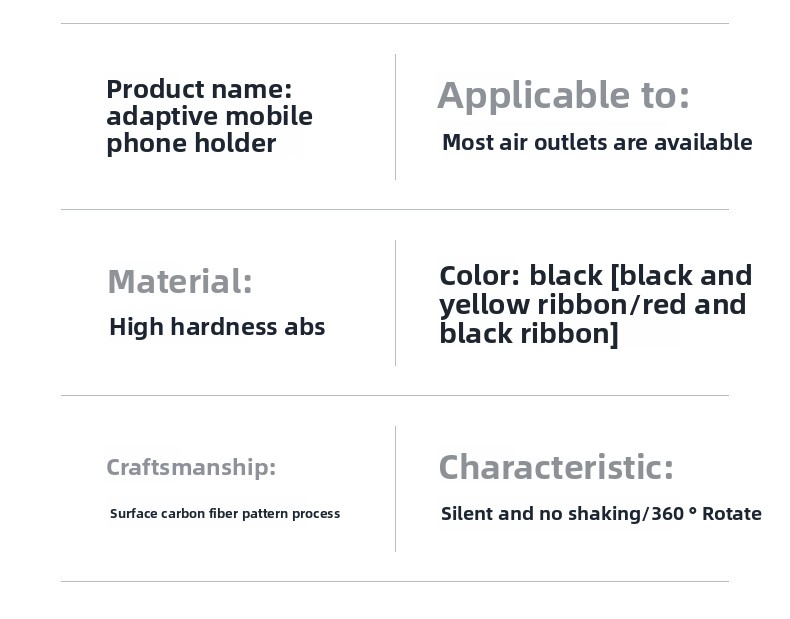This screenshot has height=619, width=790.
Task: Click the bottom horizontal divider line
Action: click(x=394, y=581)
